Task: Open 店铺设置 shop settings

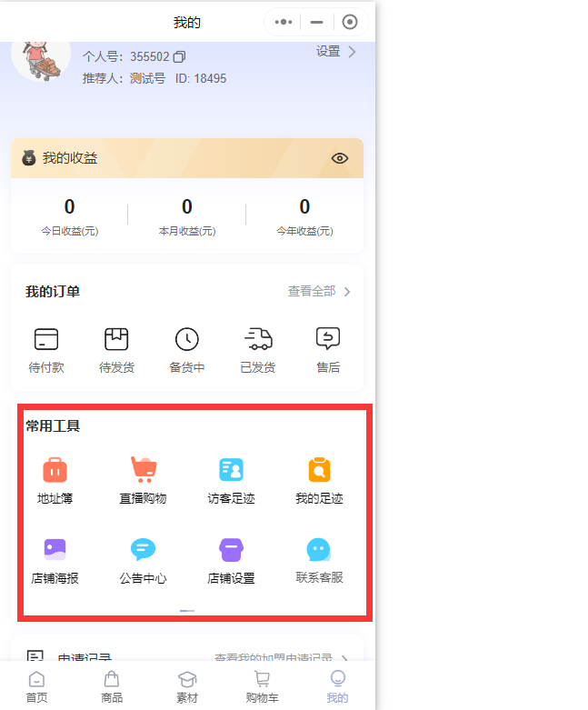Action: (231, 560)
